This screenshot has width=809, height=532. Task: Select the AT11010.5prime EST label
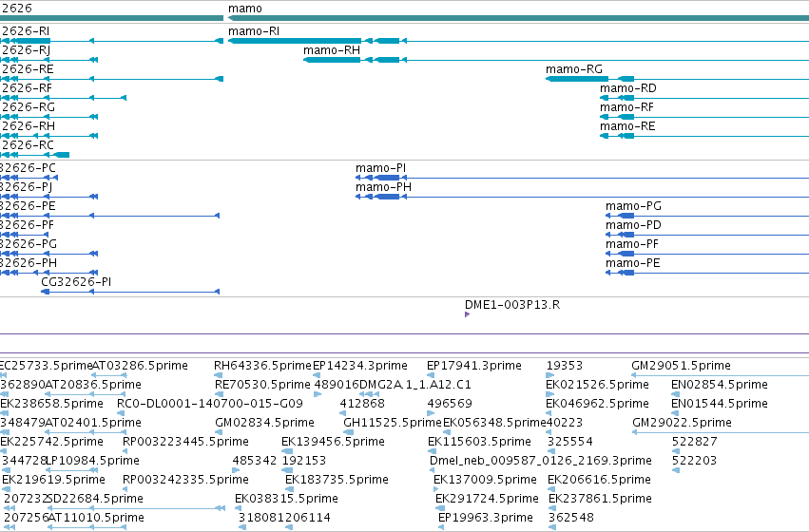click(x=96, y=518)
